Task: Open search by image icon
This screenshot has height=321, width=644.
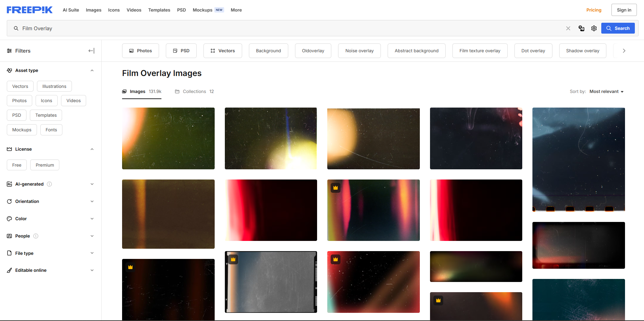Action: click(581, 29)
